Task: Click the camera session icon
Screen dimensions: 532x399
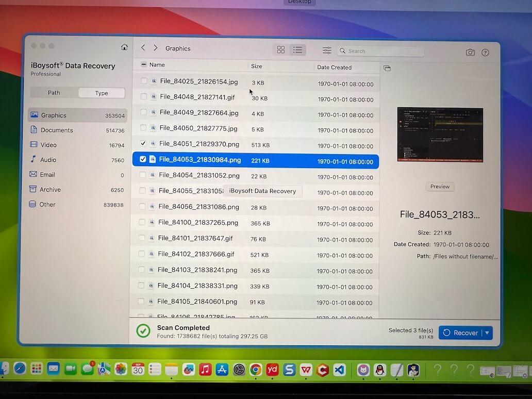Action: click(x=470, y=52)
